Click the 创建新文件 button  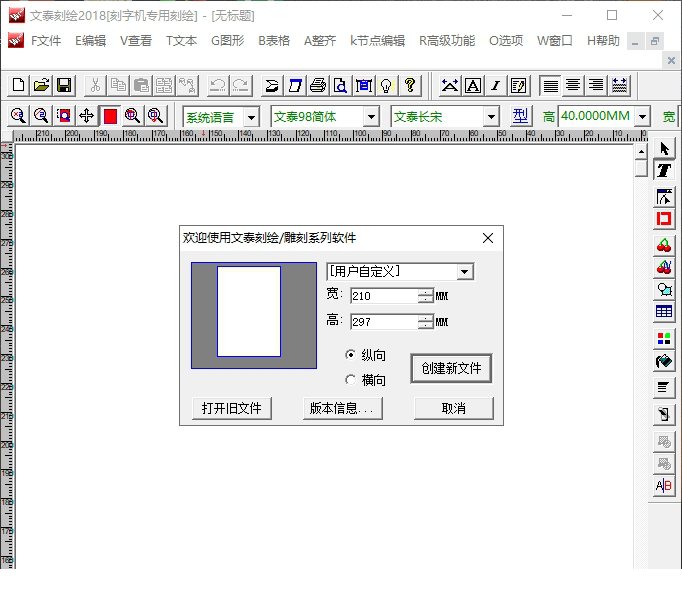tap(451, 368)
